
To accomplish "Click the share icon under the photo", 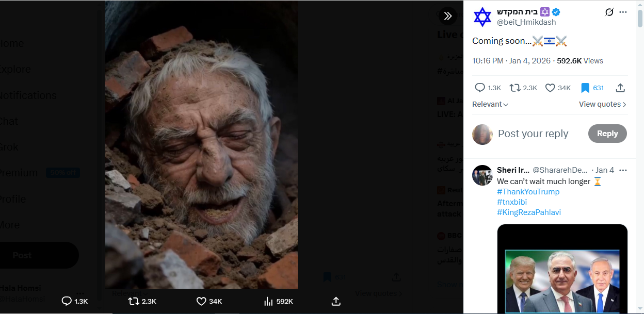I will point(335,301).
